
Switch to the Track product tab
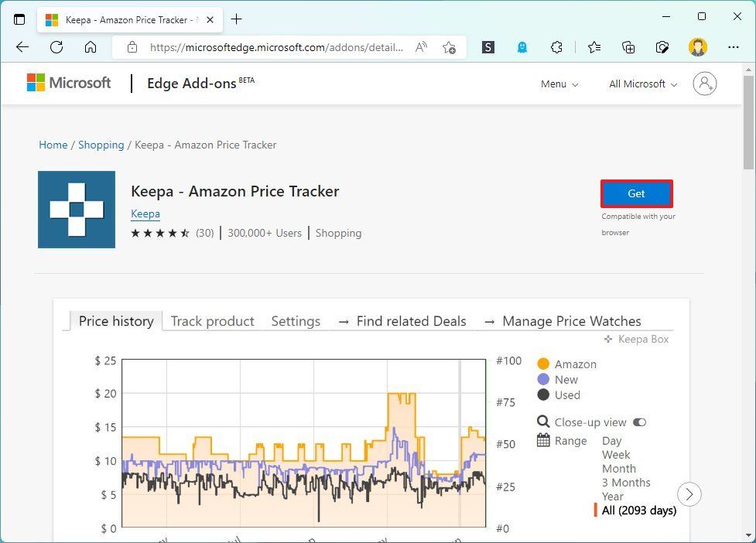tap(212, 321)
